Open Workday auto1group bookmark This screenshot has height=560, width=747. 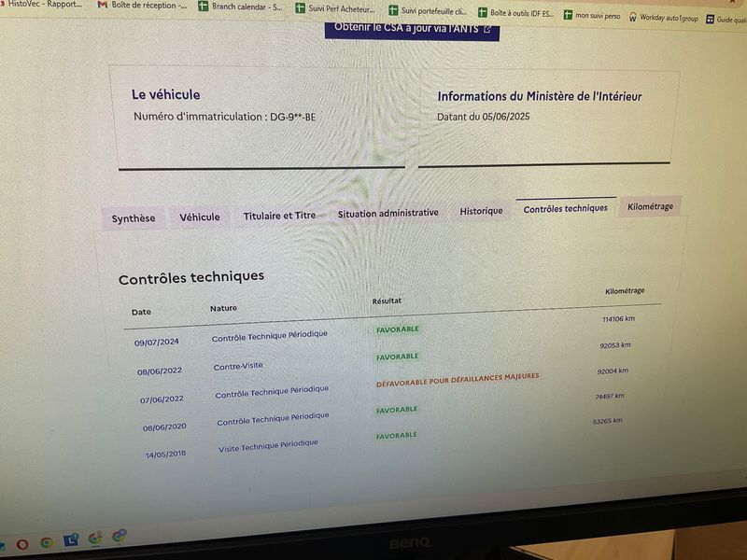664,18
